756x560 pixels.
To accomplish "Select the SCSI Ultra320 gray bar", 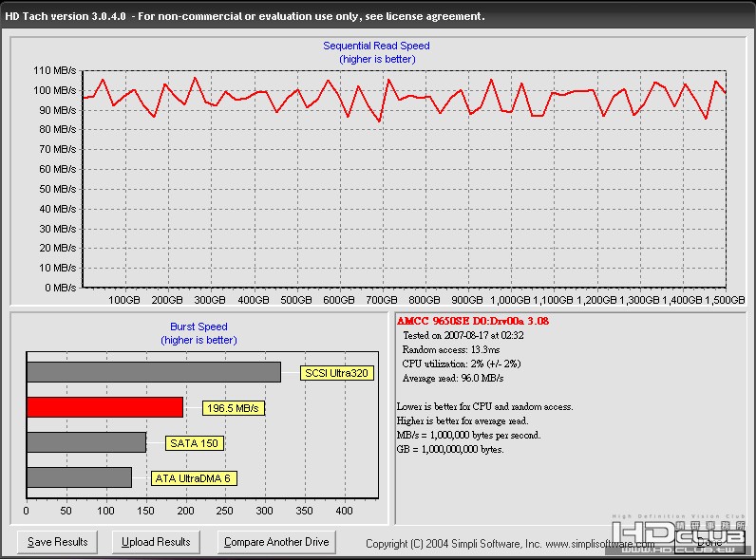I will point(153,372).
